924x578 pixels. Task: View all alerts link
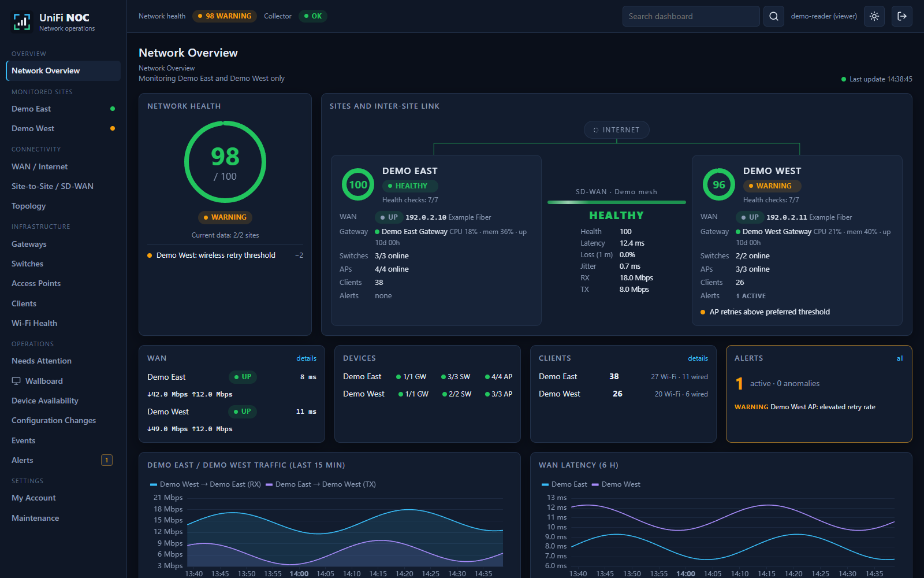pos(900,358)
